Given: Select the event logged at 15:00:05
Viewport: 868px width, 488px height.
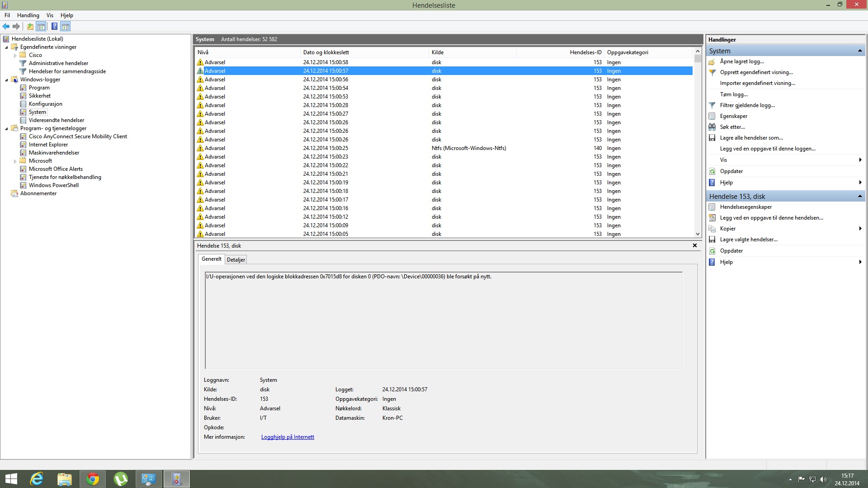Looking at the screenshot, I should 444,234.
